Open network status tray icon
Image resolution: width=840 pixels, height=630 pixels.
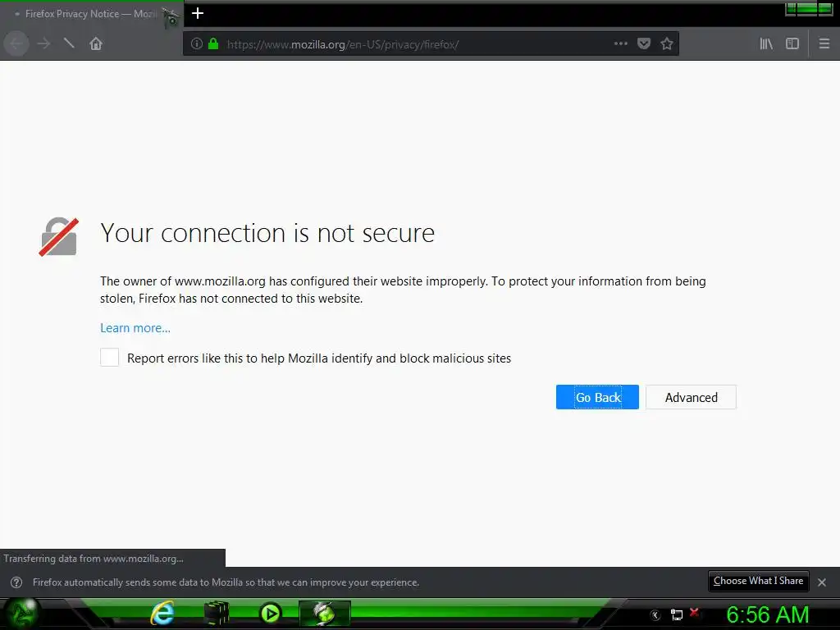coord(677,615)
